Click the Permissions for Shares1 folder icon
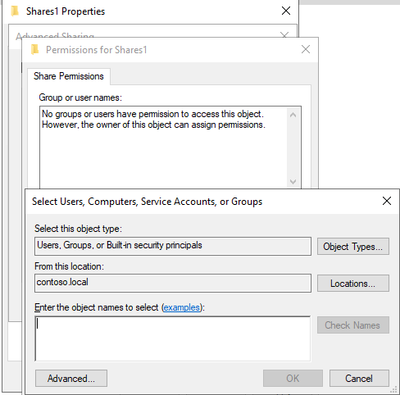Viewport: 400px width, 395px height. 35,50
